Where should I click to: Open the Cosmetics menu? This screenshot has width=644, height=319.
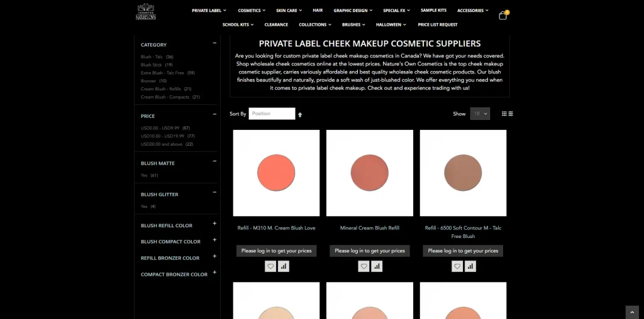(x=252, y=11)
